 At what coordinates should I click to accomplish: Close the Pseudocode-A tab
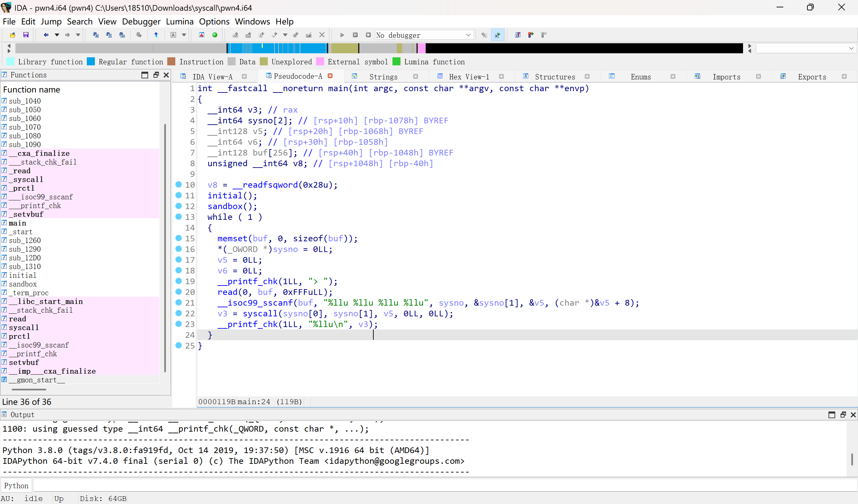pyautogui.click(x=330, y=76)
